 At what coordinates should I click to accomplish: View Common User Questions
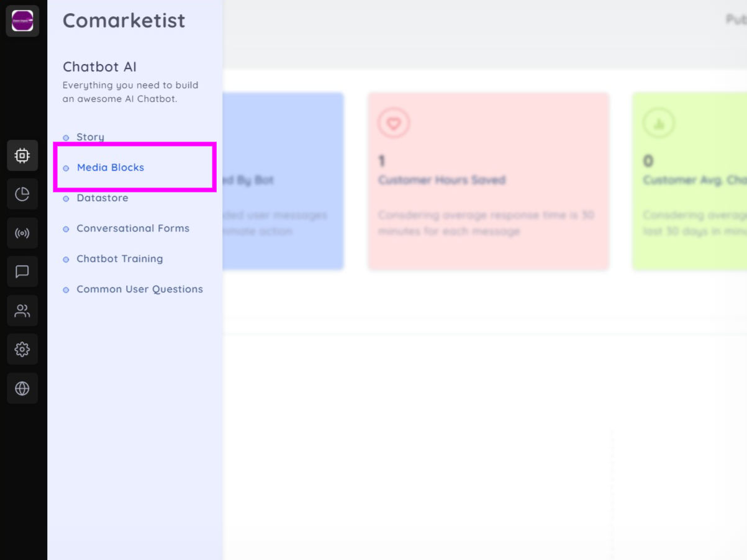tap(140, 289)
